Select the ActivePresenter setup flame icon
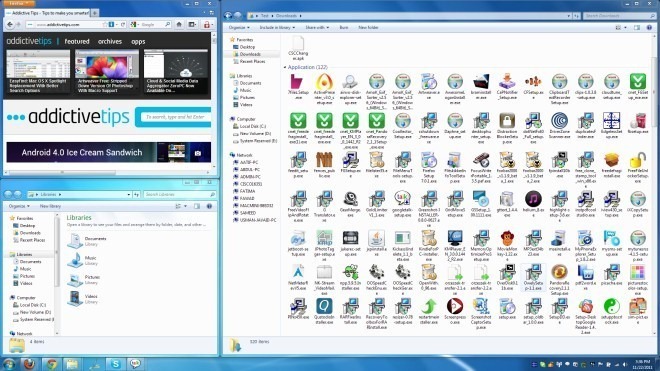The height and width of the screenshot is (371, 660). 324,82
